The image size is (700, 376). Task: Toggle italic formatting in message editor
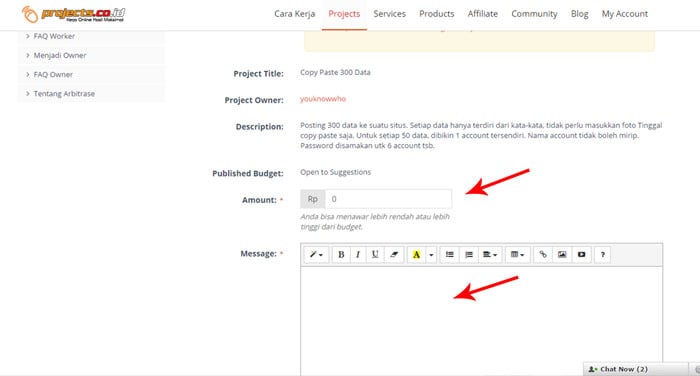pyautogui.click(x=358, y=255)
